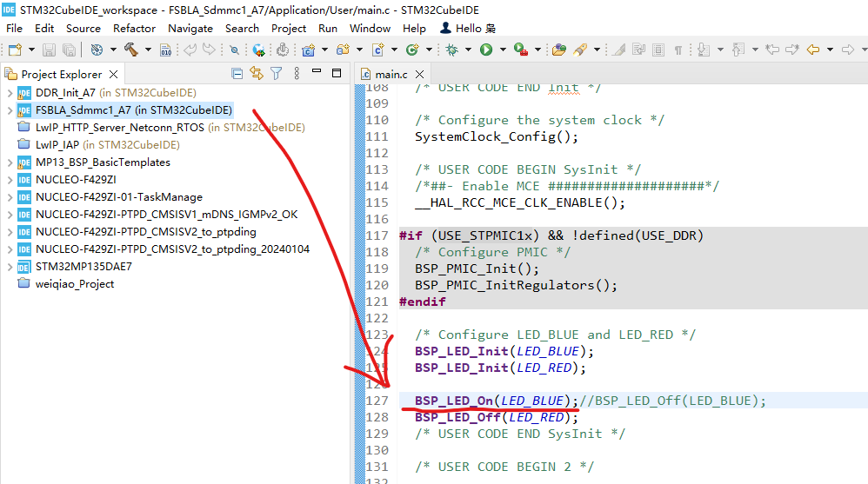
Task: Click the Previous Annotation icon
Action: pyautogui.click(x=738, y=50)
